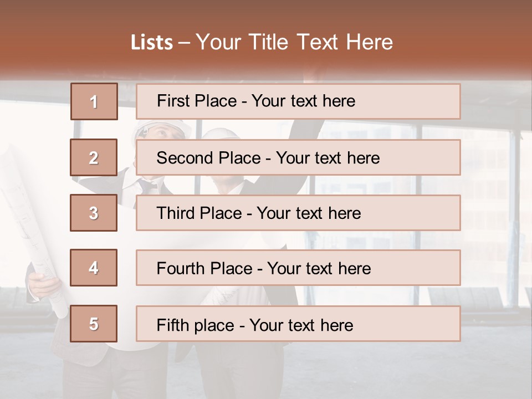This screenshot has width=532, height=399.
Task: Click 'Your Title Text Here' in header
Action: click(x=294, y=42)
